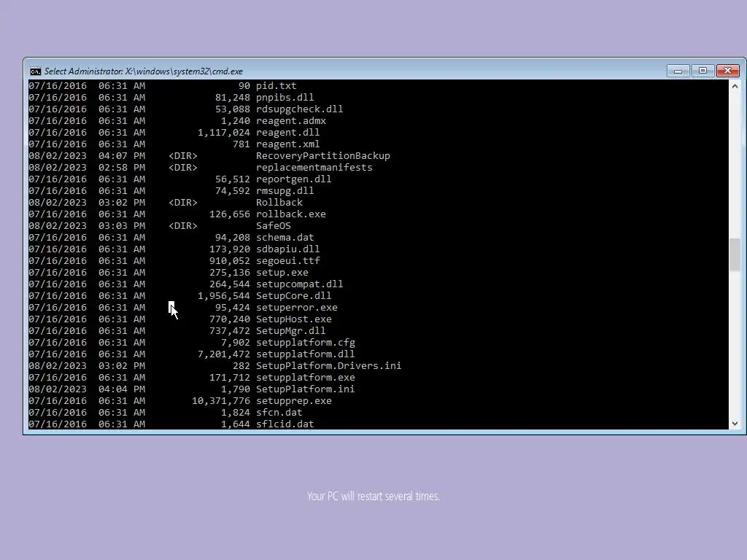Click the file size 1,956,544
Image resolution: width=747 pixels, height=560 pixels.
224,296
